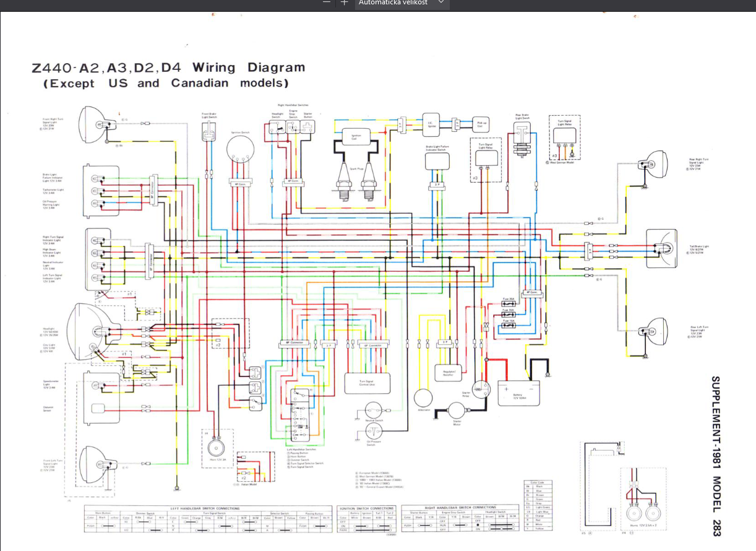Image resolution: width=756 pixels, height=551 pixels.
Task: Click the zoom out minus button
Action: (x=327, y=2)
